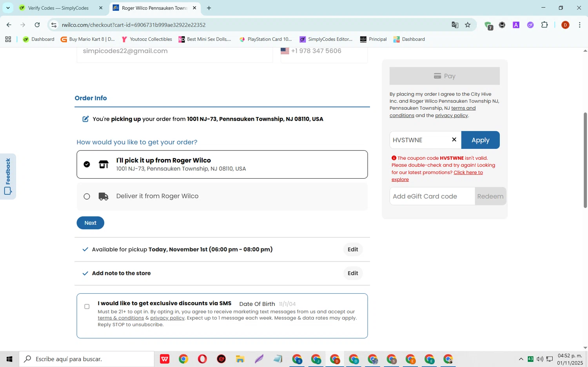Click the edit pencil icon beside pickup address
This screenshot has height=367, width=588.
point(85,119)
